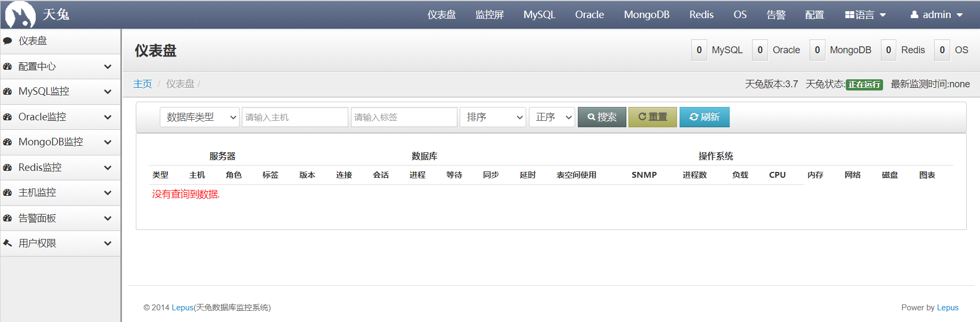Open the MongoDB top navigation menu
Screen dimensions: 980x322
[647, 15]
